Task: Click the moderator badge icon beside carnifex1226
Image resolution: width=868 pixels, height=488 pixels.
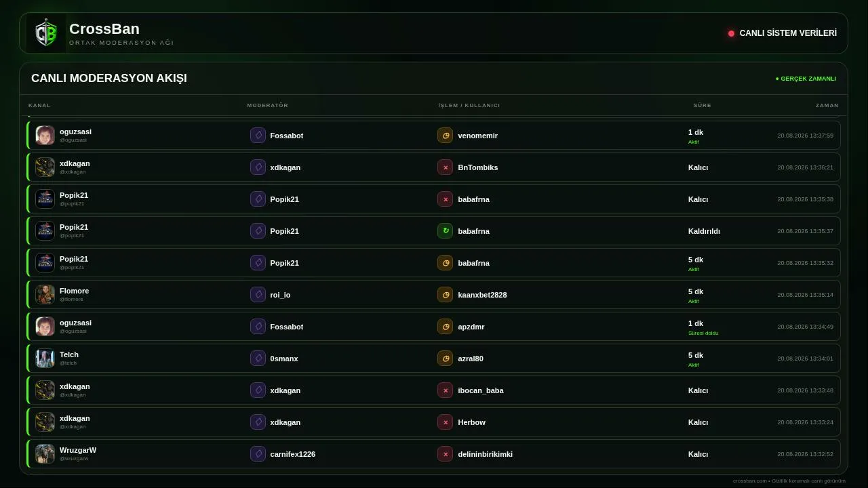Action: coord(258,454)
